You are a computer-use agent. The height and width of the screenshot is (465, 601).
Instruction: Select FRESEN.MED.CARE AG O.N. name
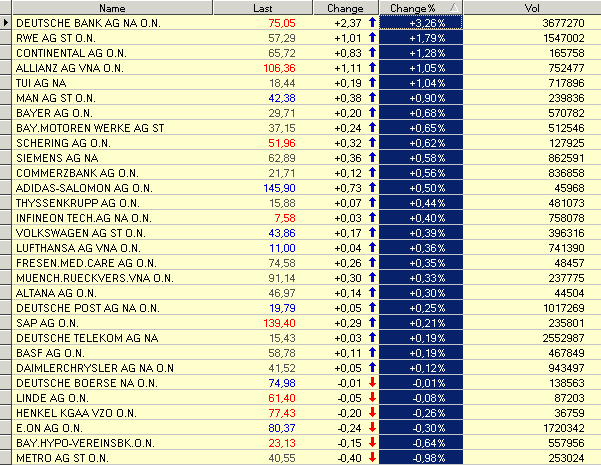(x=86, y=263)
